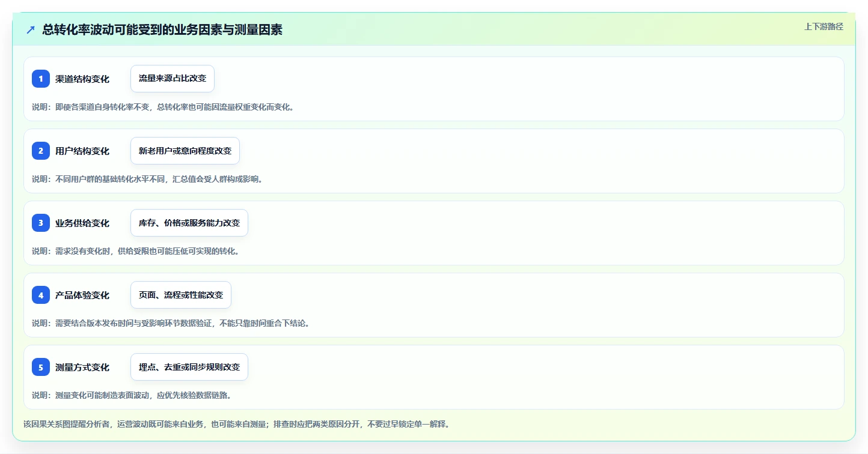Click the number 3 badge for 业务供给变化
Viewport: 868px width, 454px height.
tap(41, 223)
